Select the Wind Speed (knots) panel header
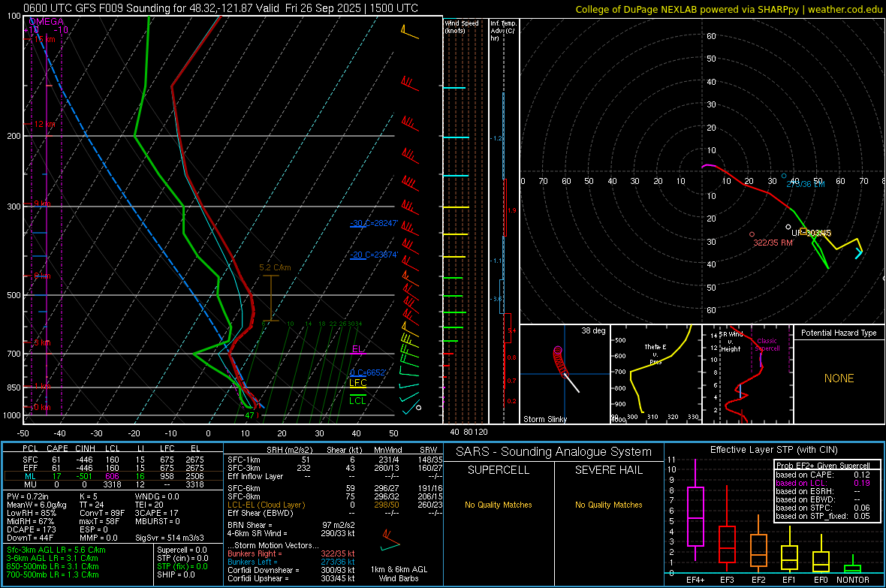Image resolution: width=886 pixels, height=588 pixels. pos(461,26)
